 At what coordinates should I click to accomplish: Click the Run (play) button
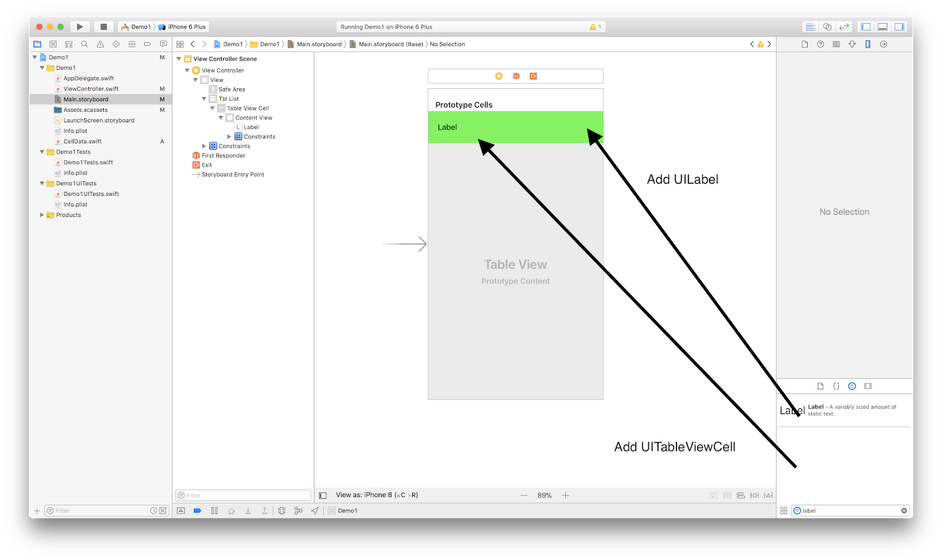[79, 26]
